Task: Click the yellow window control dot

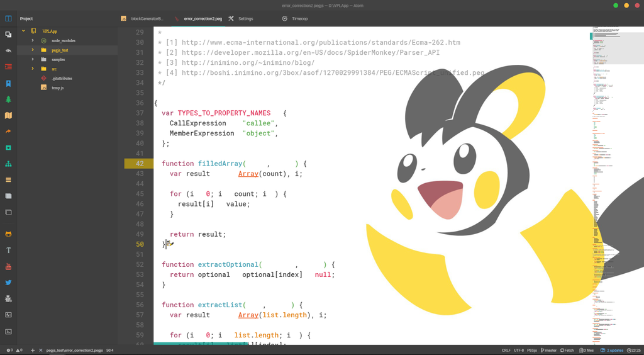Action: (626, 5)
